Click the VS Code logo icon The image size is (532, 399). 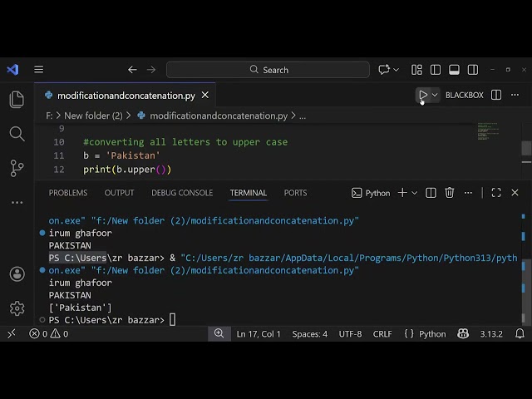point(13,70)
